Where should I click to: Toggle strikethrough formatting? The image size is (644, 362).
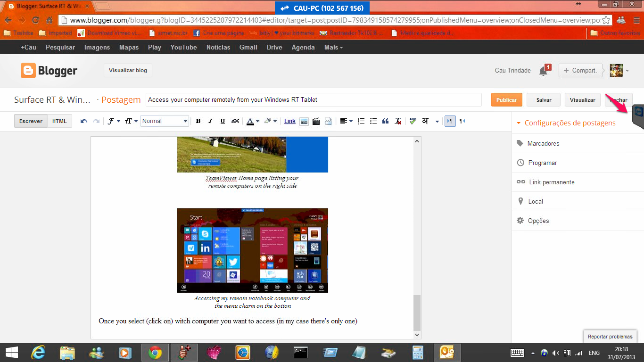pyautogui.click(x=235, y=121)
